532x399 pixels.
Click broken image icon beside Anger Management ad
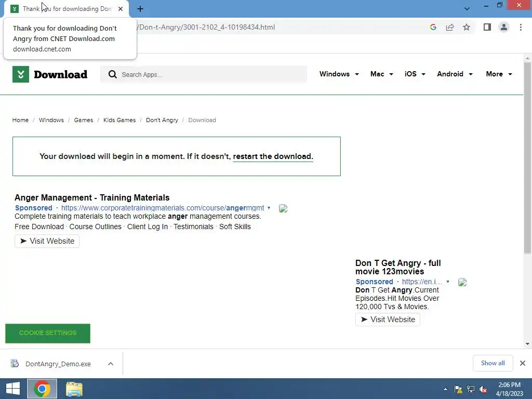pos(283,208)
